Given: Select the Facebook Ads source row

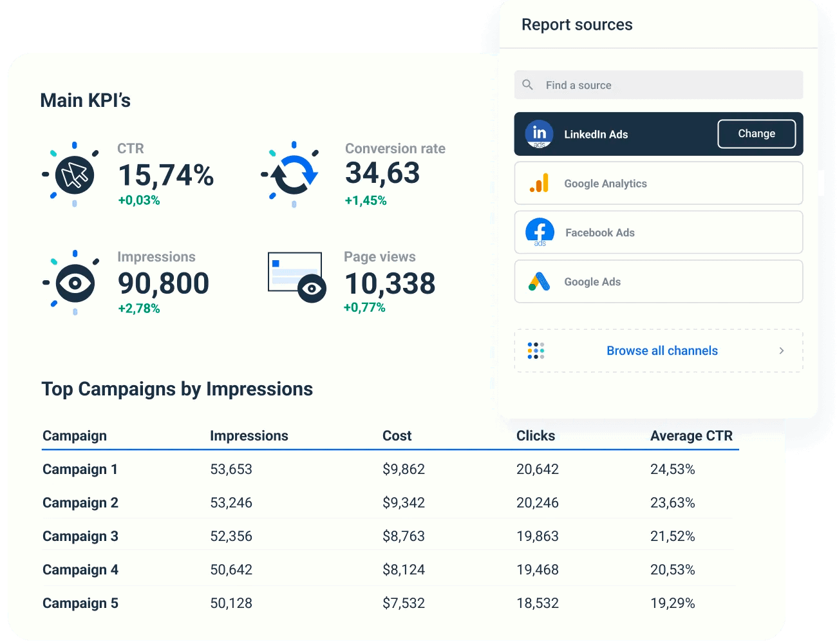Looking at the screenshot, I should pyautogui.click(x=658, y=232).
